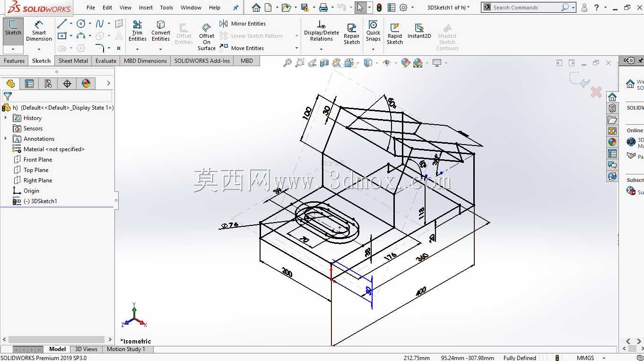Switch to the Evaluate tab
The image size is (644, 361).
106,61
